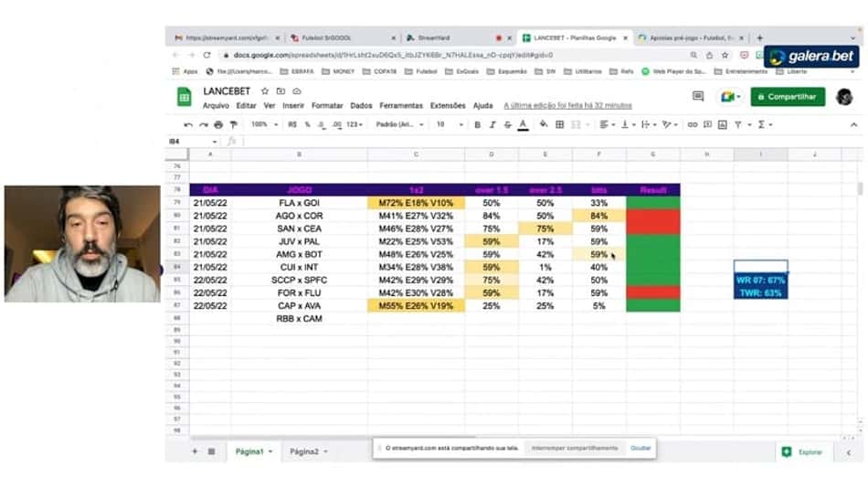This screenshot has height=488, width=868.
Task: Toggle the filter icon in toolbar
Action: click(738, 124)
